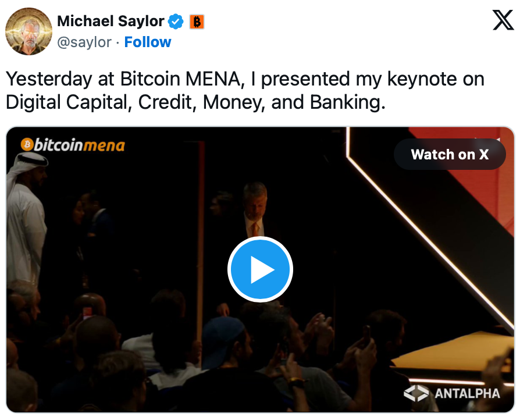Play the Bitcoin MENA keynote video
The width and height of the screenshot is (527, 420).
[x=260, y=269]
